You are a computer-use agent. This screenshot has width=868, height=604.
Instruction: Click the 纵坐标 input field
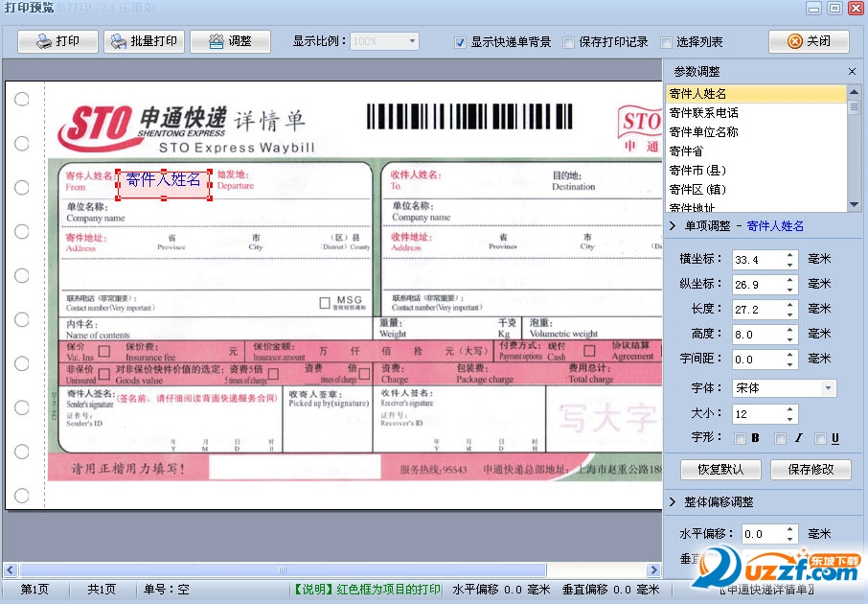pos(758,285)
